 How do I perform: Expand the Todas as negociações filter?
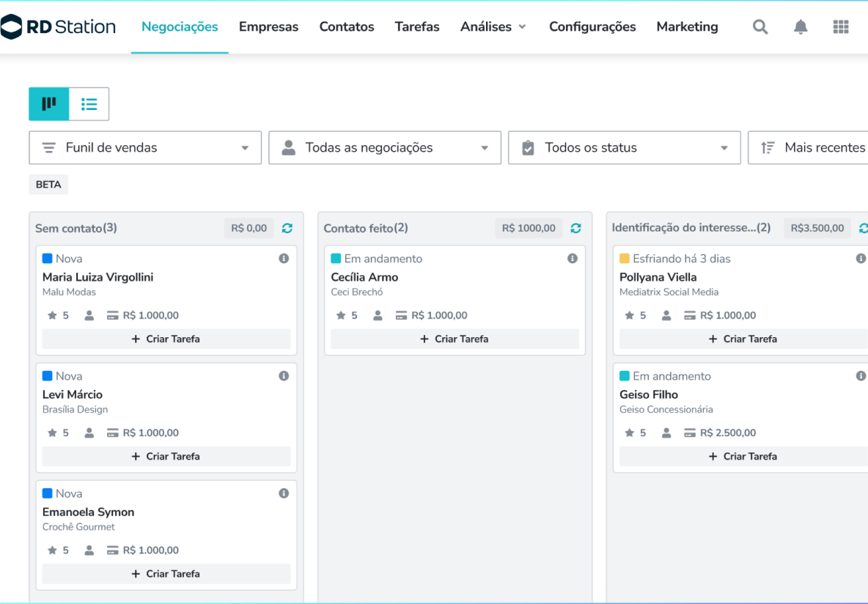[385, 147]
